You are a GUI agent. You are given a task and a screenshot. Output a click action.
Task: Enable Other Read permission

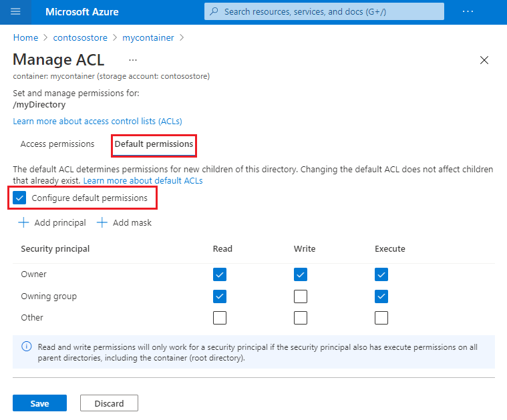220,318
